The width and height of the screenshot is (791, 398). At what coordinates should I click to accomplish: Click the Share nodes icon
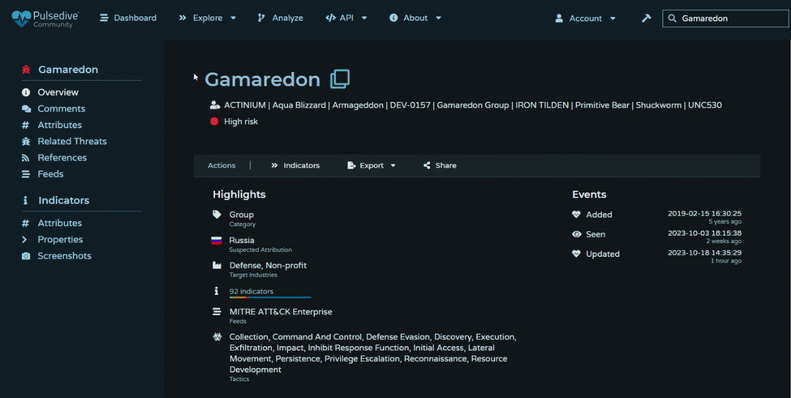[x=427, y=165]
